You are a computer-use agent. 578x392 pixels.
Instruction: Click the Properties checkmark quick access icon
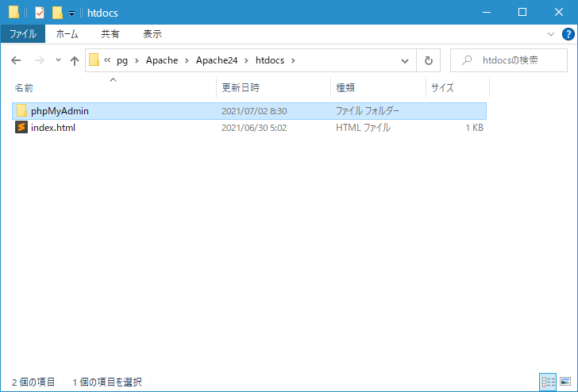tap(40, 13)
